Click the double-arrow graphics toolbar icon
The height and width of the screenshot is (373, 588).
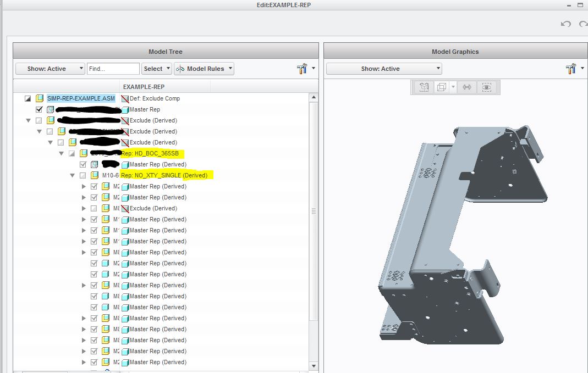[x=467, y=87]
